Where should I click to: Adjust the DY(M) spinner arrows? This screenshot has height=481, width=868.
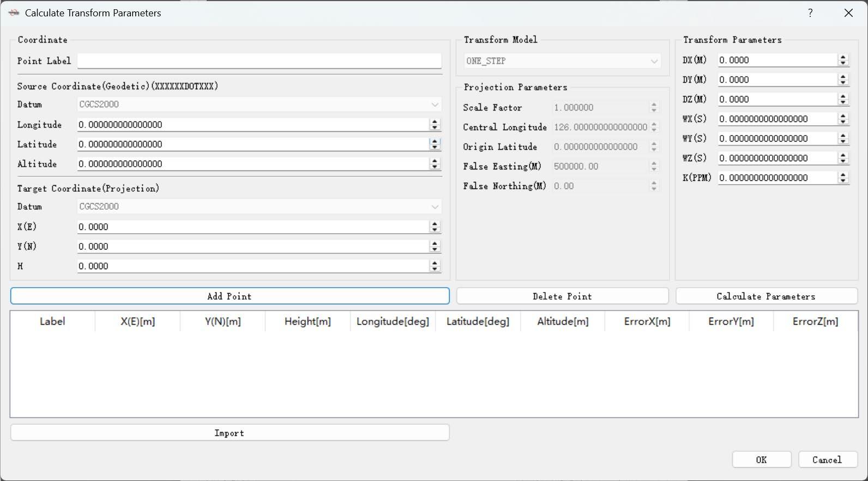[x=843, y=80]
